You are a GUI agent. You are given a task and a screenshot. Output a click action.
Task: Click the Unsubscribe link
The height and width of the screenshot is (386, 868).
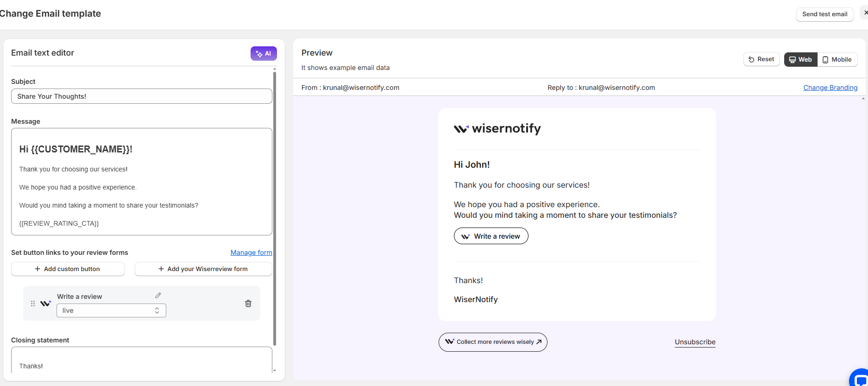coord(695,342)
